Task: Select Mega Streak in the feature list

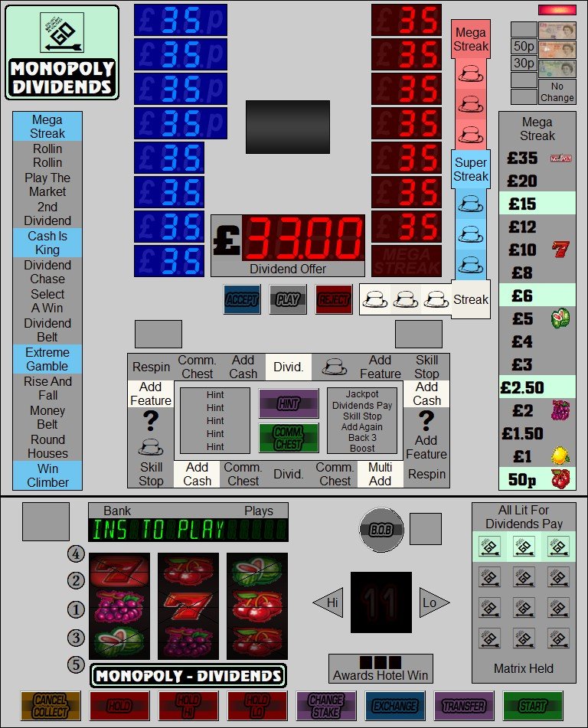Action: 47,126
